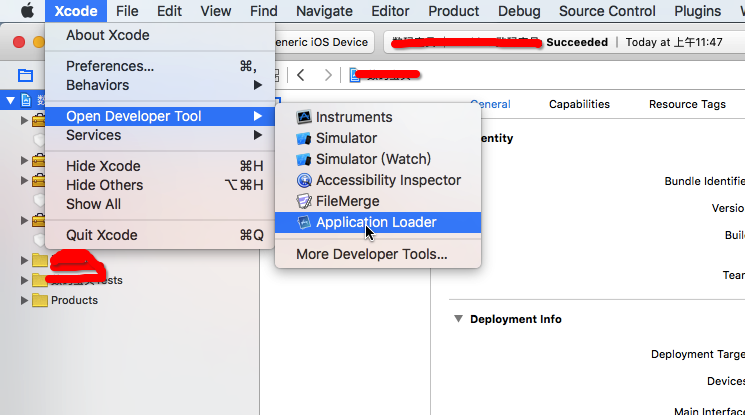Expand the Tests folder

(x=24, y=280)
